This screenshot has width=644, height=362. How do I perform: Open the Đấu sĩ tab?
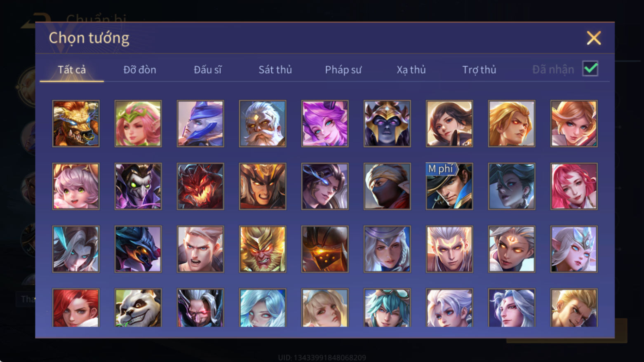[x=208, y=70]
